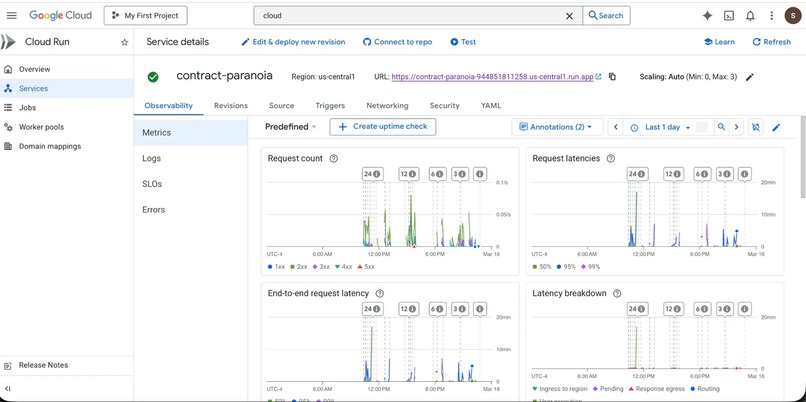The height and width of the screenshot is (402, 806).
Task: Copy the service URL to clipboard
Action: point(612,77)
